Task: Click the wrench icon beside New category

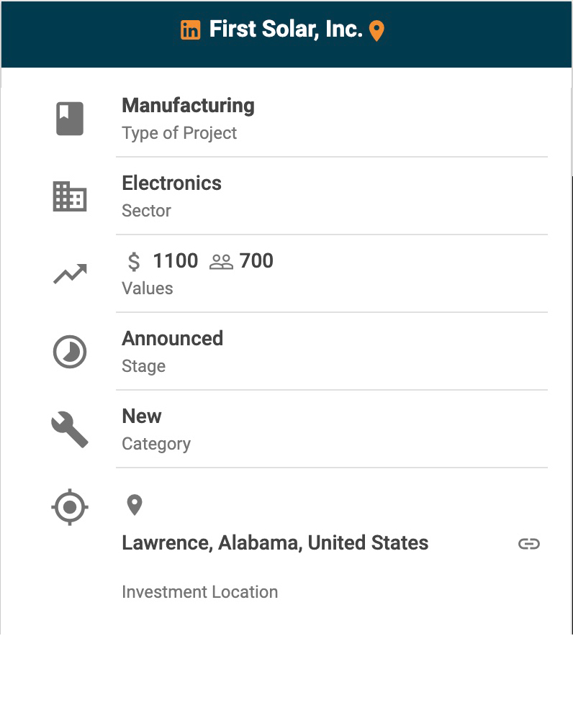Action: [70, 429]
